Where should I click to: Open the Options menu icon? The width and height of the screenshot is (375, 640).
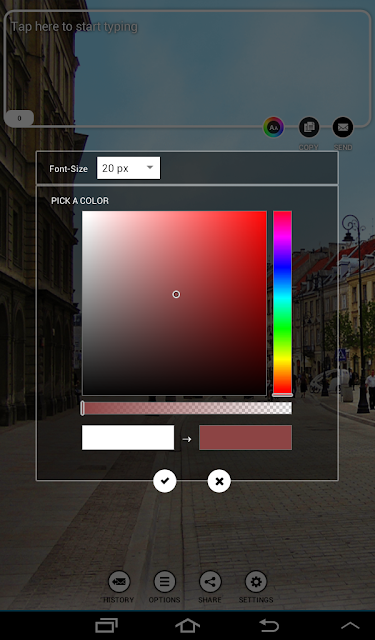(164, 582)
